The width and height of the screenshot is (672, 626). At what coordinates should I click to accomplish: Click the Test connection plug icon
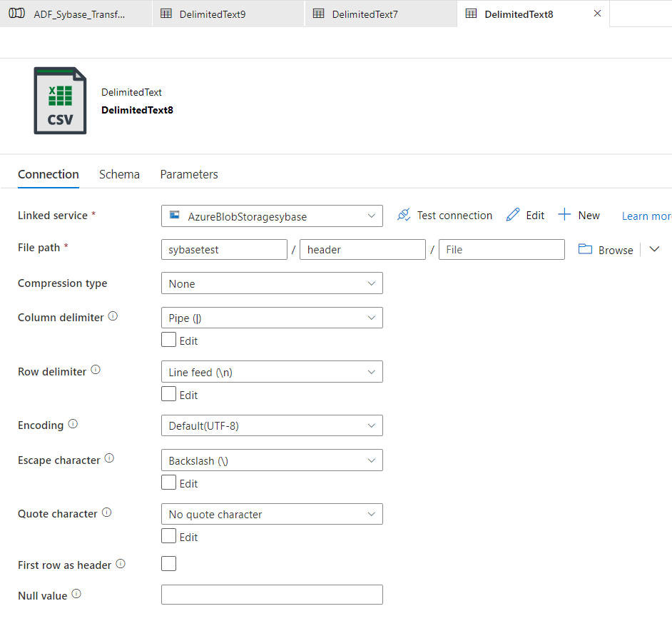point(404,215)
